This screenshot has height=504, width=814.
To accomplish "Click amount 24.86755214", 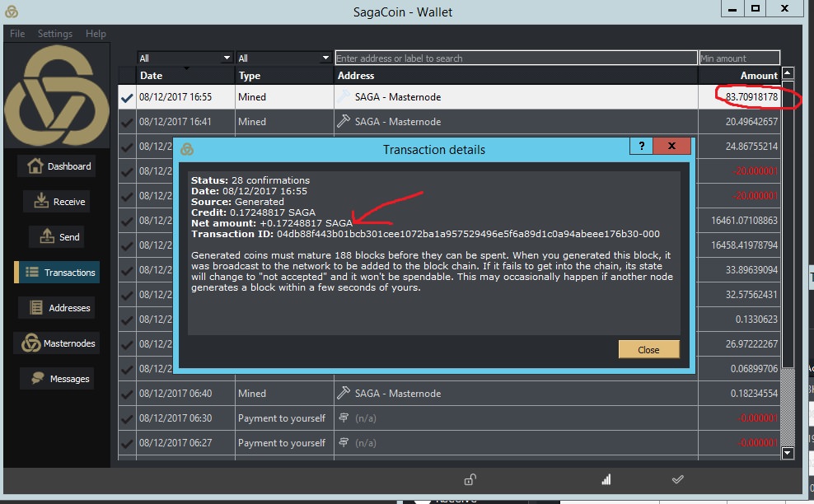I will coord(751,147).
